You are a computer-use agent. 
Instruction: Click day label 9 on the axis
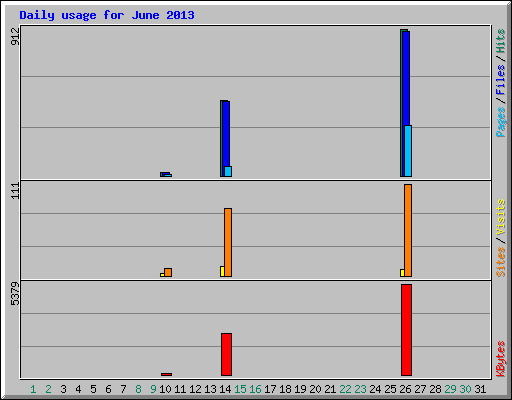pos(153,389)
